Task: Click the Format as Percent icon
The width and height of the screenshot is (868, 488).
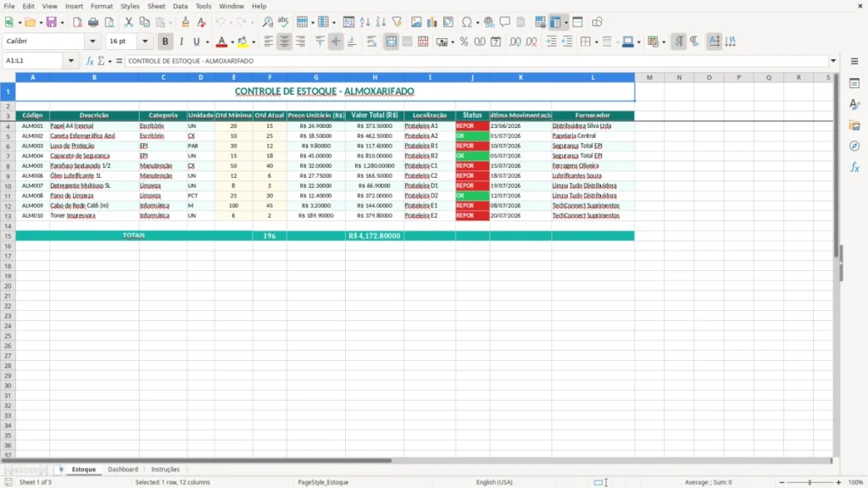Action: click(464, 42)
